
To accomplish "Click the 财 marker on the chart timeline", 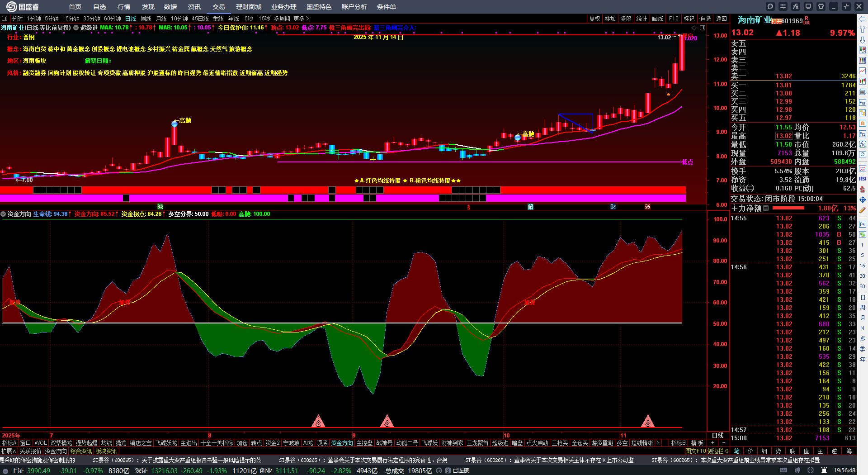I will click(x=613, y=207).
